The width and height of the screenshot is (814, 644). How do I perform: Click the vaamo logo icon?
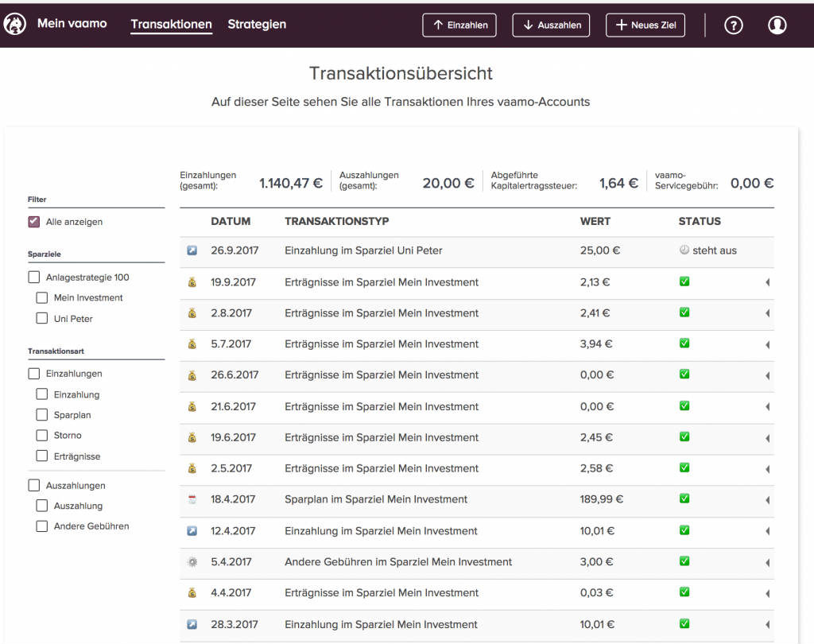point(15,25)
